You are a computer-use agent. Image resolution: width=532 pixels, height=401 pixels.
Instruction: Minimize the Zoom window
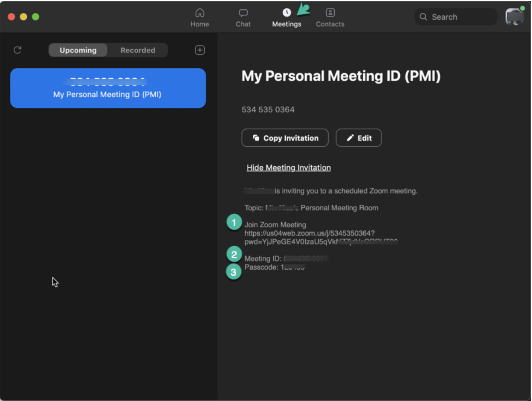pos(23,17)
